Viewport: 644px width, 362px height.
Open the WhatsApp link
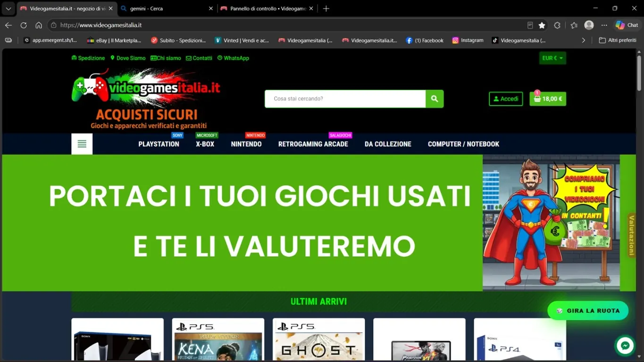point(233,58)
